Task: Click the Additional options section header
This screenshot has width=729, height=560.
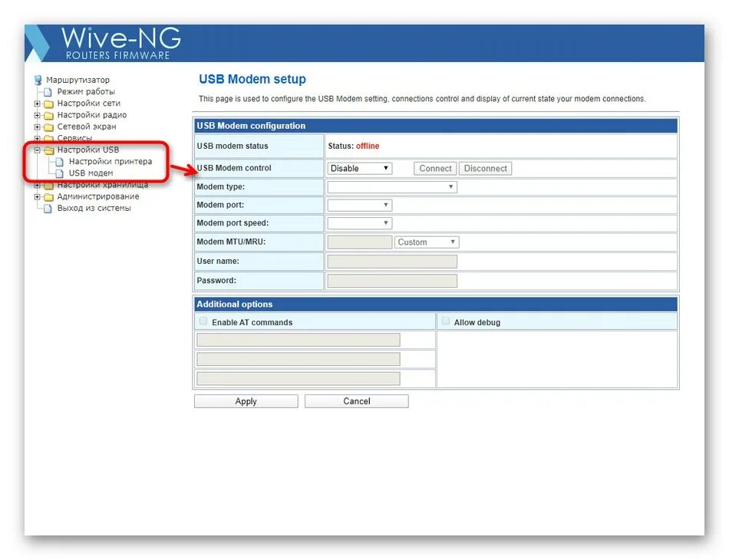Action: point(436,304)
